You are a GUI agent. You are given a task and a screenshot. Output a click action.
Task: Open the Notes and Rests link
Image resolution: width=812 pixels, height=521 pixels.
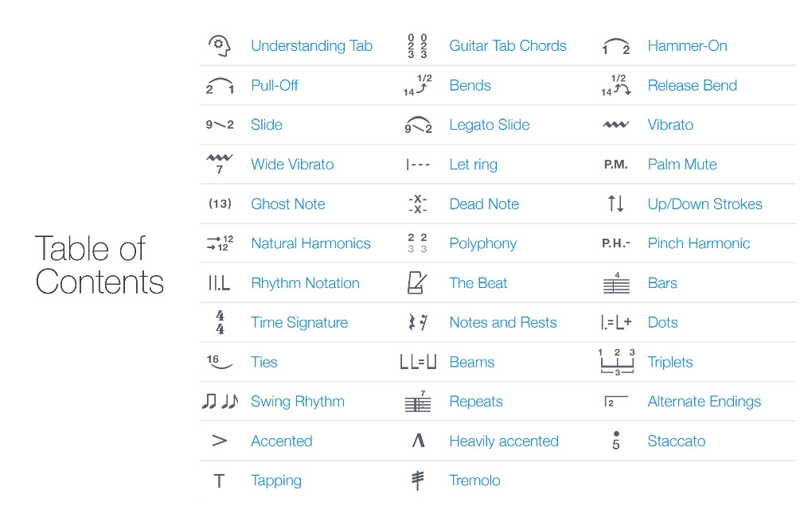pos(503,322)
